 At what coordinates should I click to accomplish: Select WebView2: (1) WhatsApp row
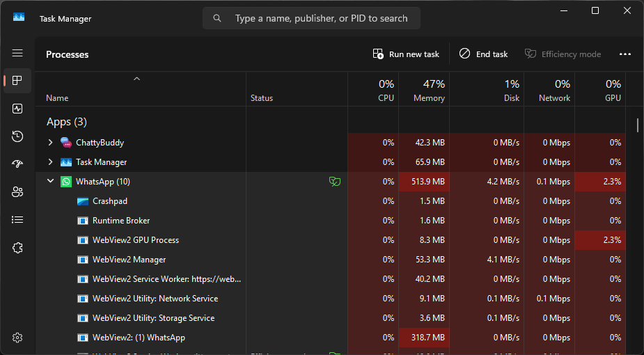click(x=331, y=338)
